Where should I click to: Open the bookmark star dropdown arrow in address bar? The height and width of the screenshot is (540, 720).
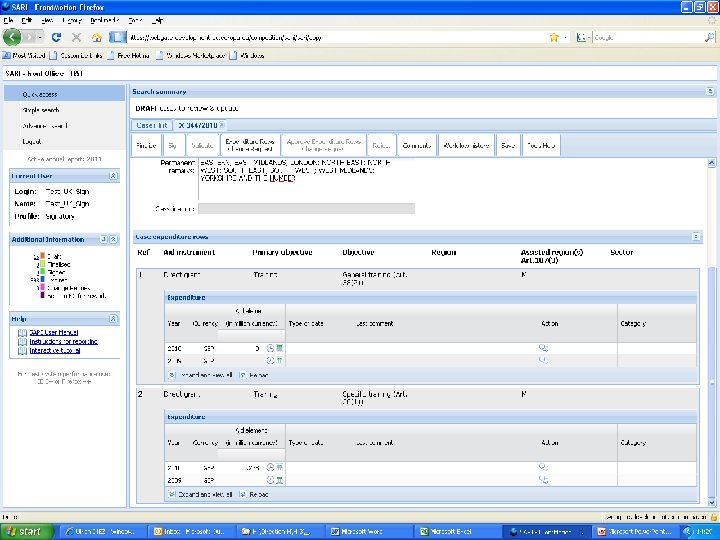click(565, 37)
